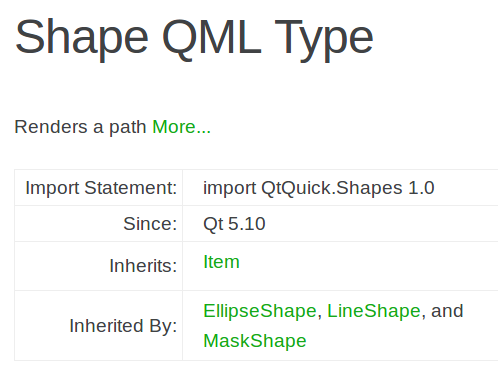The image size is (498, 389).
Task: Click the word 'import' in the statement
Action: pyautogui.click(x=230, y=188)
